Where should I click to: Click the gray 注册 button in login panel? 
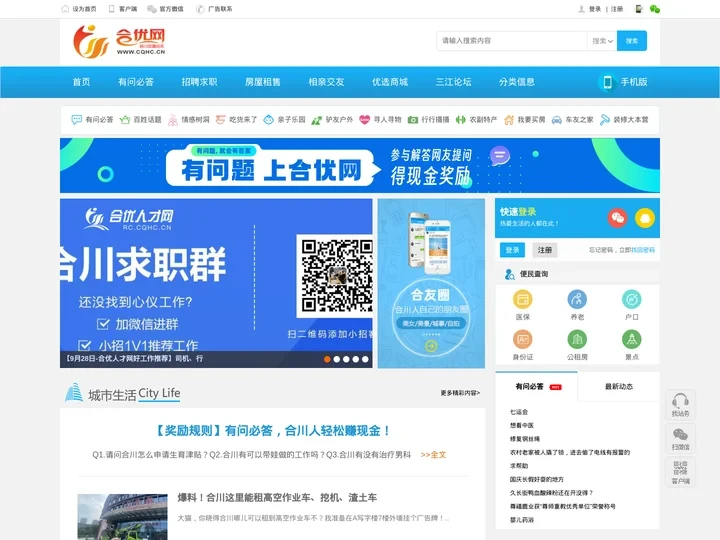545,250
